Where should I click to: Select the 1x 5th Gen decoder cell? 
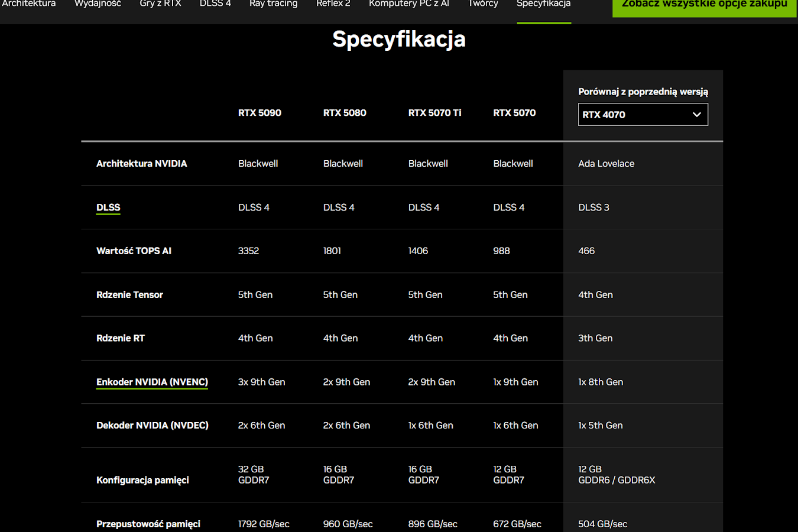(601, 426)
